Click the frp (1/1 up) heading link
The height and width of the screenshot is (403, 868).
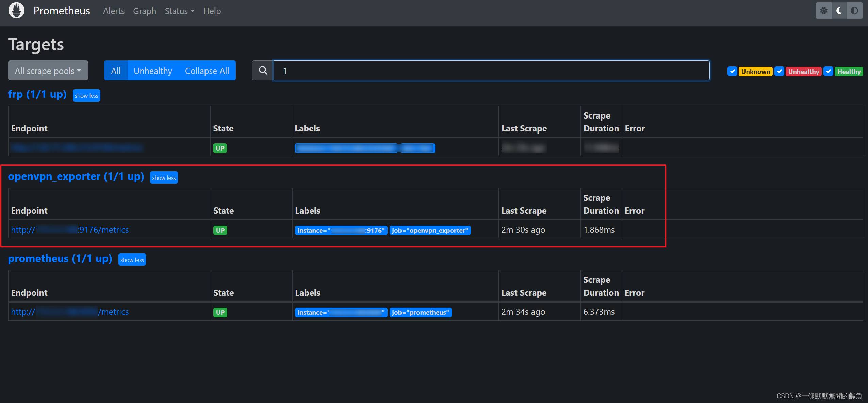pos(37,94)
